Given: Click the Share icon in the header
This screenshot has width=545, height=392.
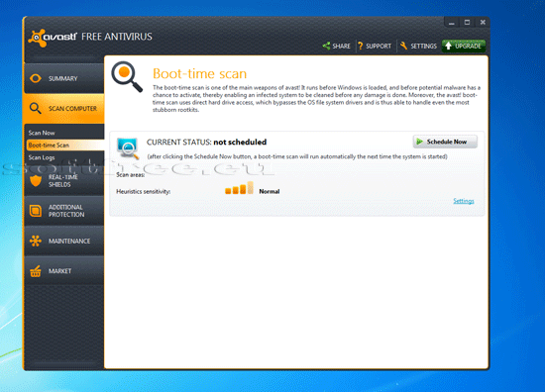Looking at the screenshot, I should coord(326,46).
